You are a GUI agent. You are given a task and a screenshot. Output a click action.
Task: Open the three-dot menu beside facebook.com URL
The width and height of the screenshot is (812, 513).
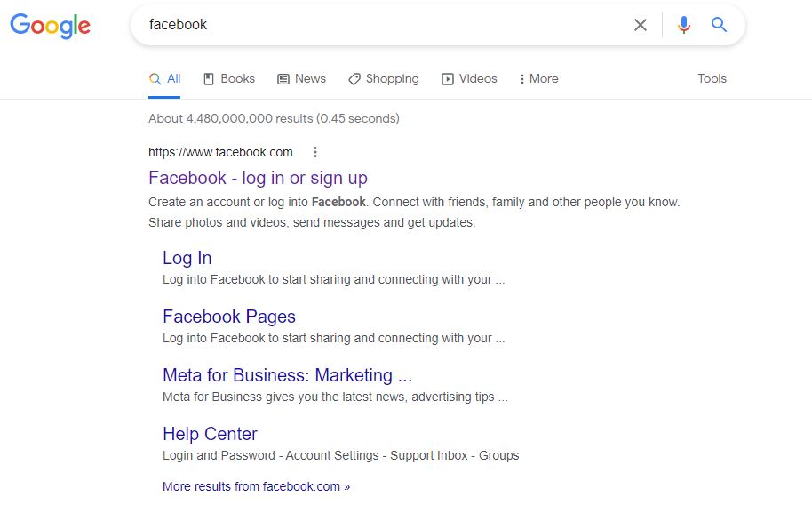coord(315,152)
